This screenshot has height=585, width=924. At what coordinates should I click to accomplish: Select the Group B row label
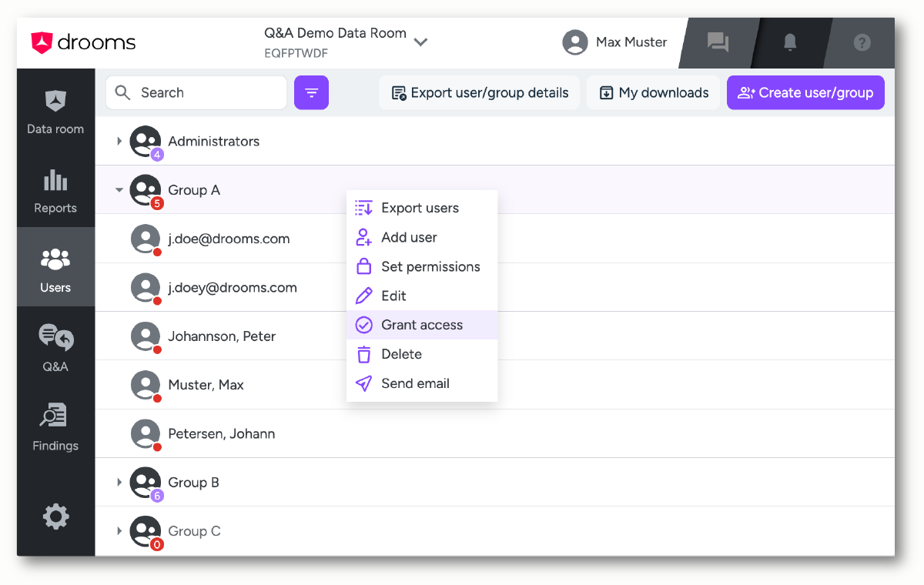coord(194,483)
